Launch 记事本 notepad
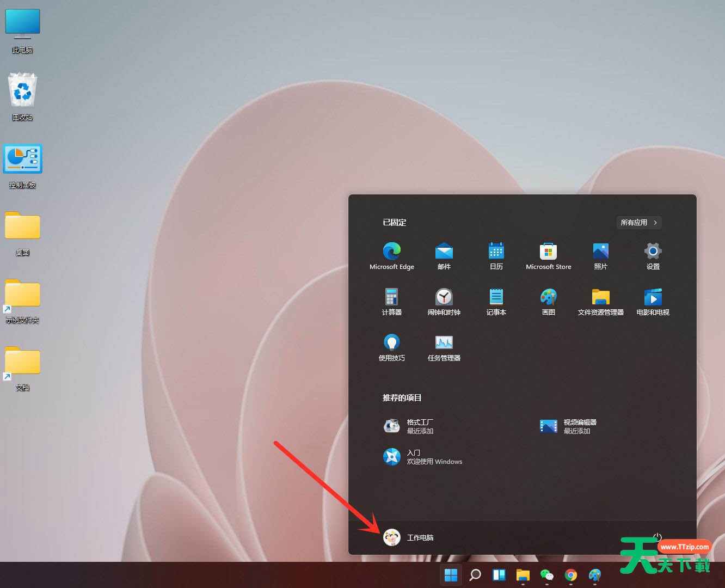 (x=496, y=302)
